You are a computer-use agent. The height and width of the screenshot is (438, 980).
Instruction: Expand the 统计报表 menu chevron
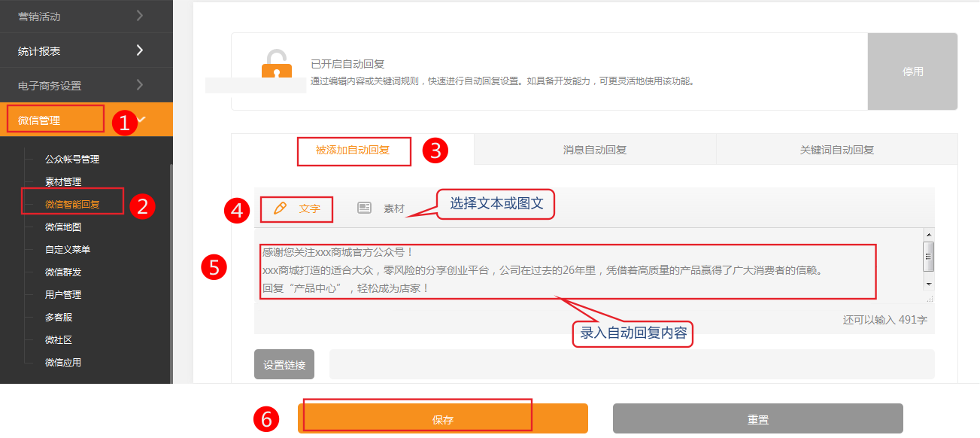(x=140, y=50)
